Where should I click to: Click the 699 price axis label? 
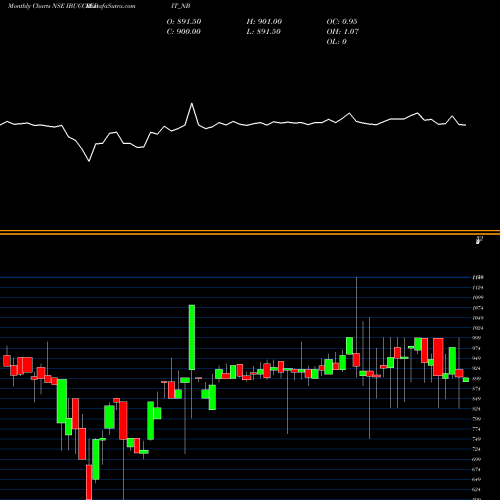[477, 459]
